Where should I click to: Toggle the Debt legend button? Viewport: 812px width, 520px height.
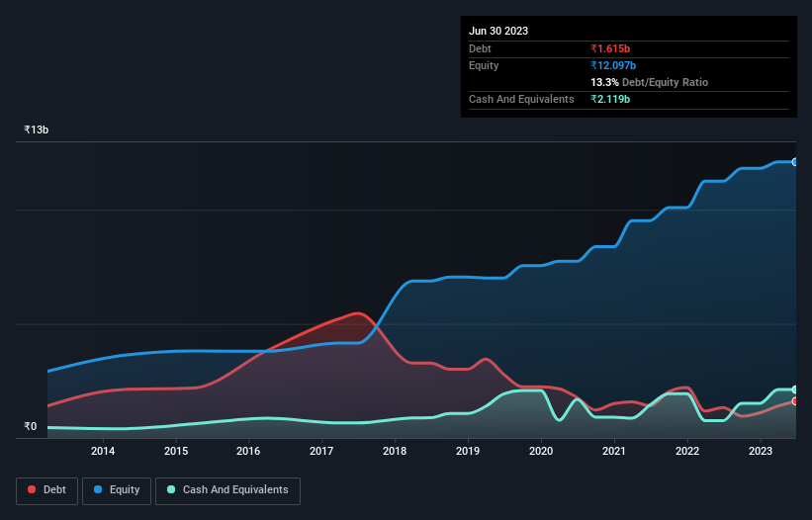pyautogui.click(x=46, y=490)
